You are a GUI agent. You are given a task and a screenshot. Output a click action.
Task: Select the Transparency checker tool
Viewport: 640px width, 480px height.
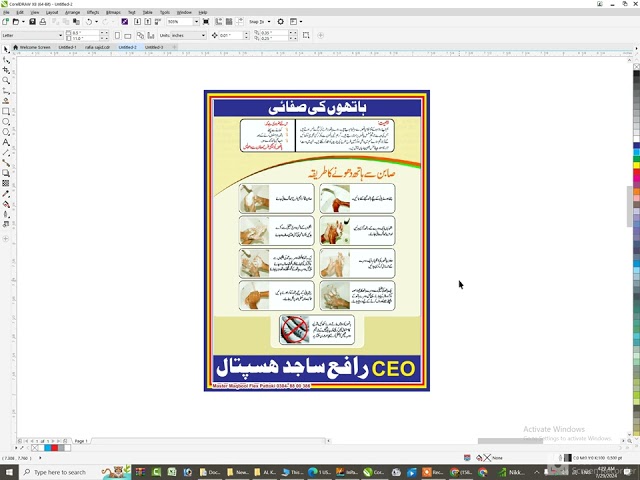coord(6,183)
